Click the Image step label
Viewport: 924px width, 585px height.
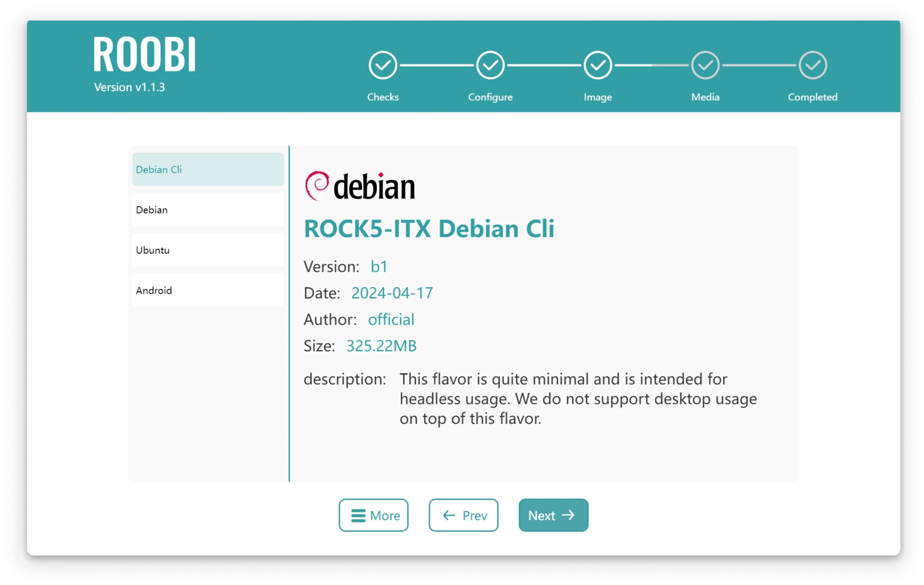point(598,97)
